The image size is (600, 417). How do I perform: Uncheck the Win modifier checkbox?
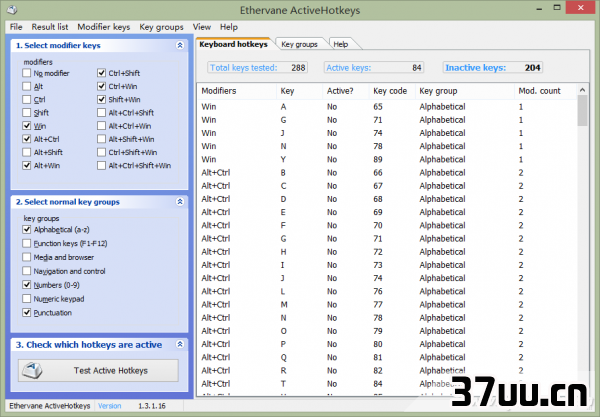coord(26,126)
